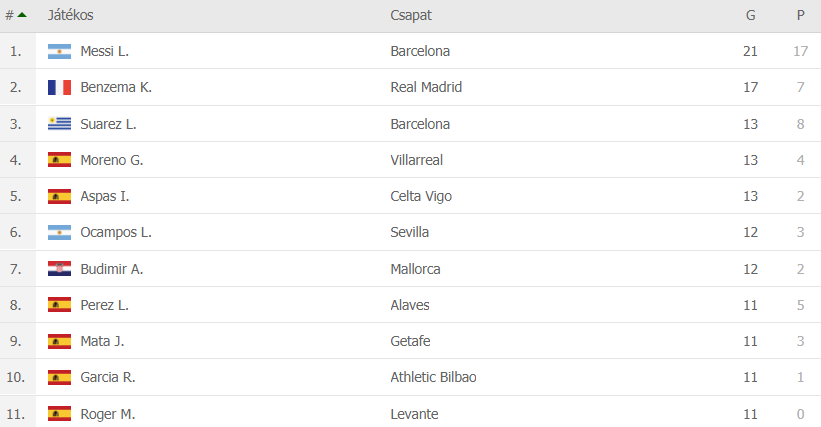The image size is (821, 427).
Task: Click the Játékos column header
Action: pyautogui.click(x=70, y=15)
